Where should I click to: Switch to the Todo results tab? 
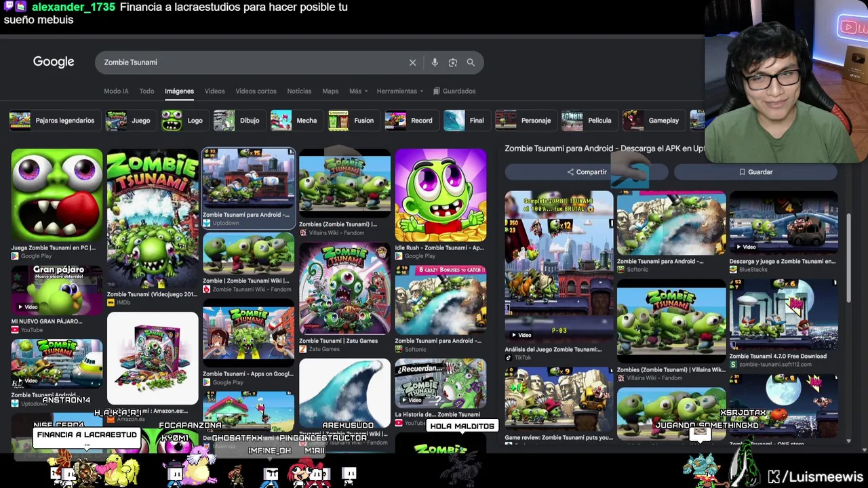[146, 91]
